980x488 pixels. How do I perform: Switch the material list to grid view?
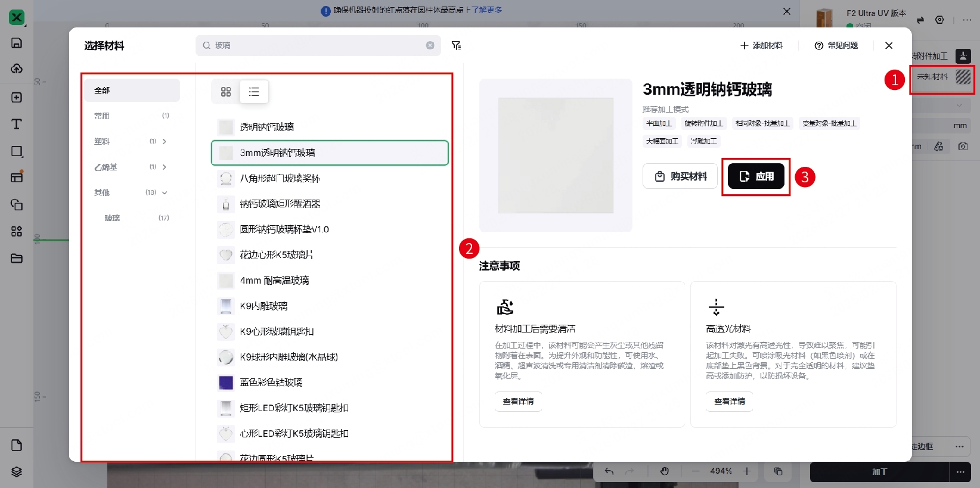[226, 92]
